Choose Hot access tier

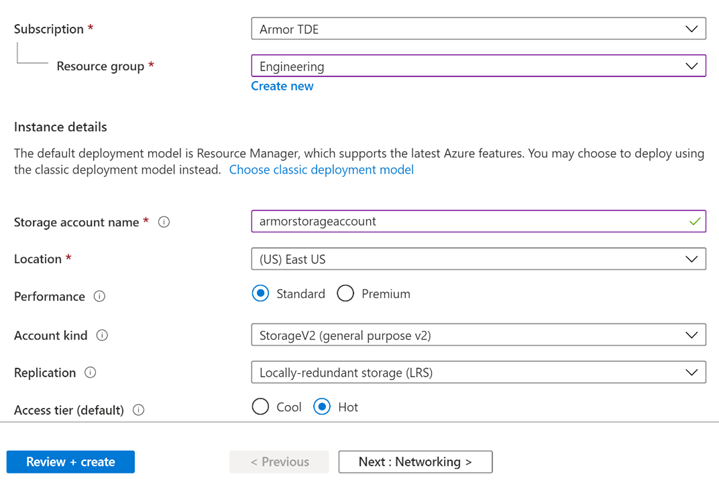(x=322, y=407)
